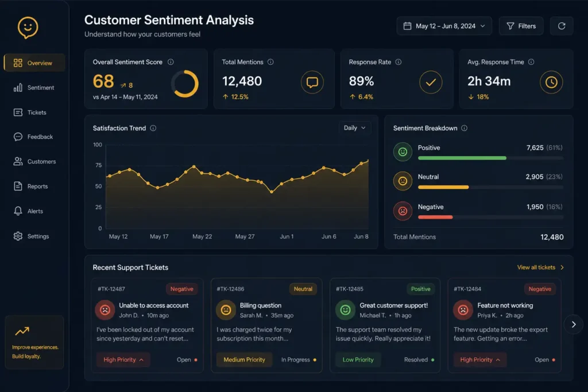Click the 12,480 total mentions value in breakdown
The height and width of the screenshot is (392, 588).
pos(552,237)
